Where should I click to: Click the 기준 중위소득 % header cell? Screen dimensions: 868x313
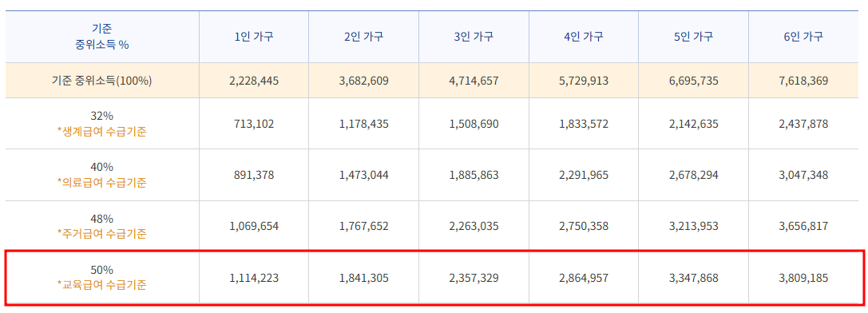click(x=102, y=37)
